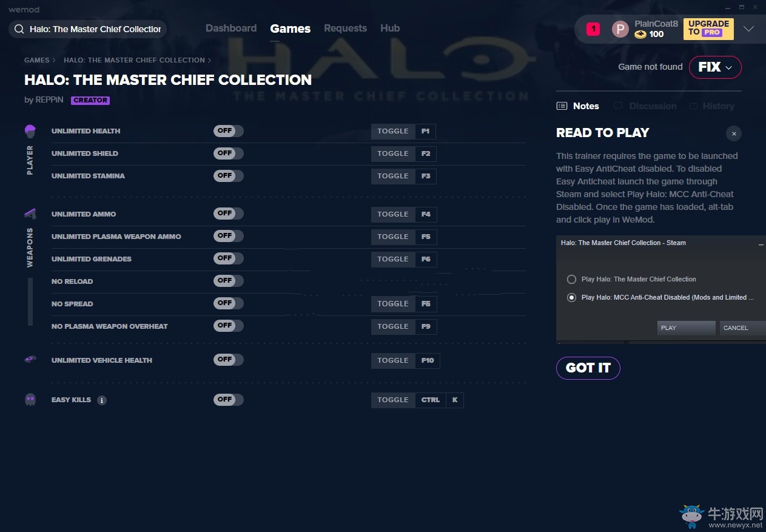Go to the Dashboard tab
The image size is (766, 532).
231,29
